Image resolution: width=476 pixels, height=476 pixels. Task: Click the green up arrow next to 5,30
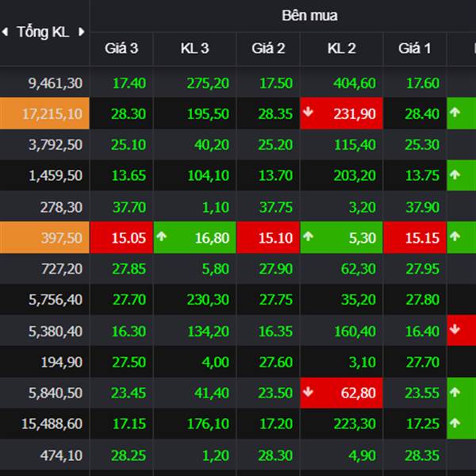click(x=309, y=237)
